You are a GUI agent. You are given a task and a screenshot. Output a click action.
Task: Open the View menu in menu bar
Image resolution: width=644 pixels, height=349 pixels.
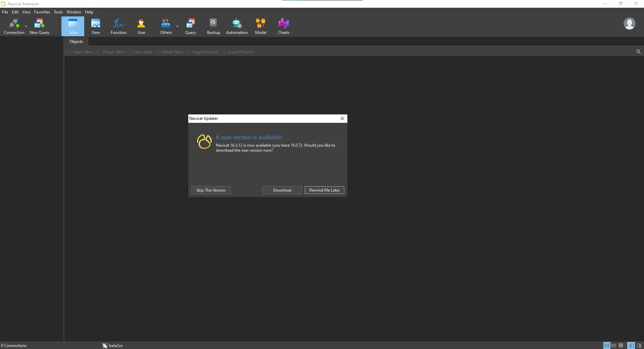point(26,12)
